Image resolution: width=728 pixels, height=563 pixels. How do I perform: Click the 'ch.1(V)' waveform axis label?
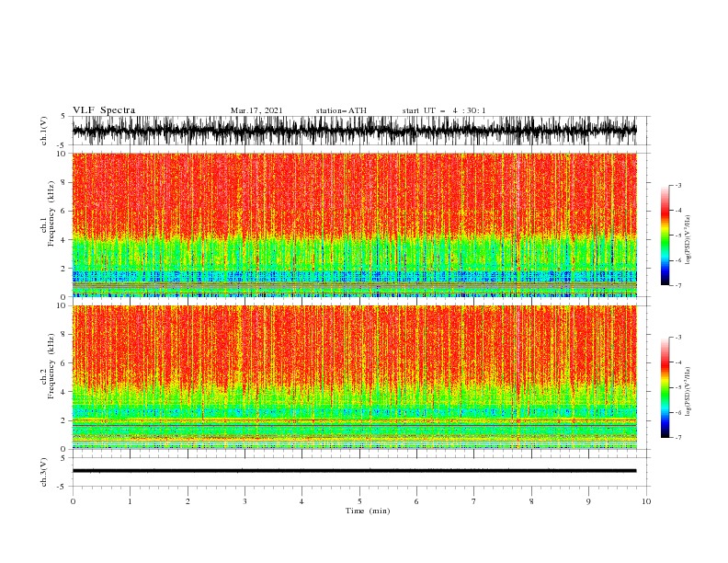click(44, 131)
